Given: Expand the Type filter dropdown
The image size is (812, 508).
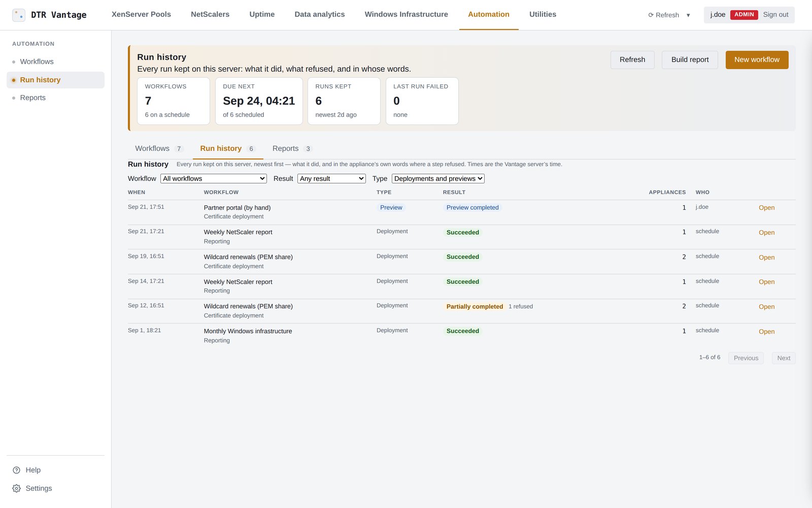Looking at the screenshot, I should click(438, 178).
